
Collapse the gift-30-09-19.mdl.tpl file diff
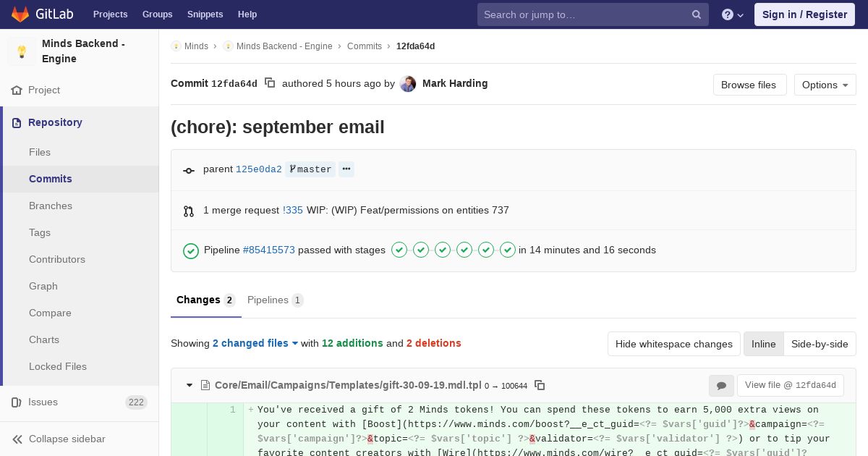(x=190, y=385)
